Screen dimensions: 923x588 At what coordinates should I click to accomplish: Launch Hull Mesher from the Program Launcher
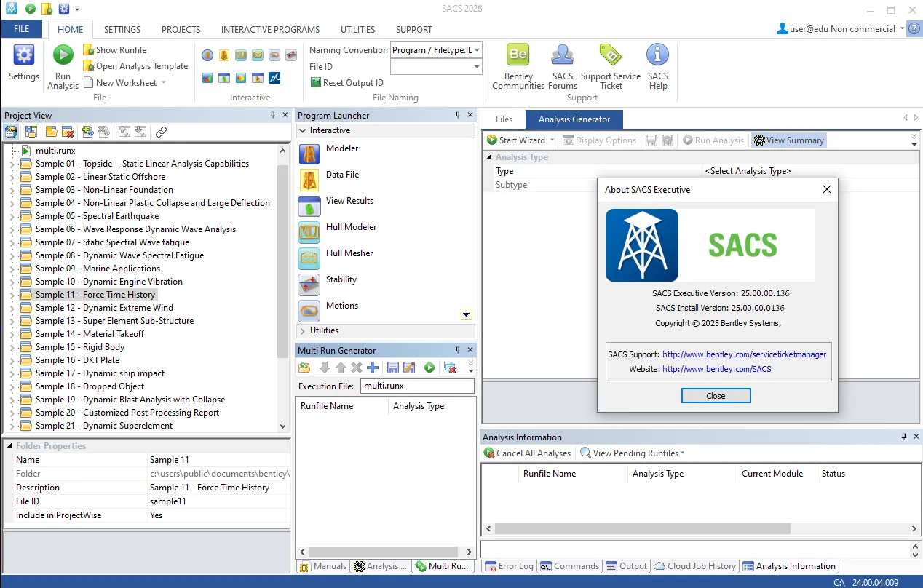click(349, 253)
